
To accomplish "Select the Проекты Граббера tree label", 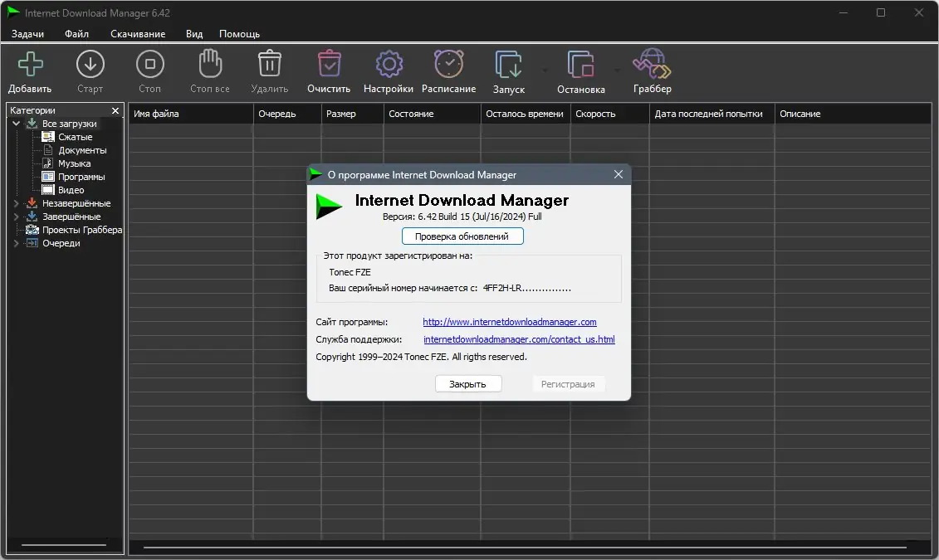I will tap(82, 230).
